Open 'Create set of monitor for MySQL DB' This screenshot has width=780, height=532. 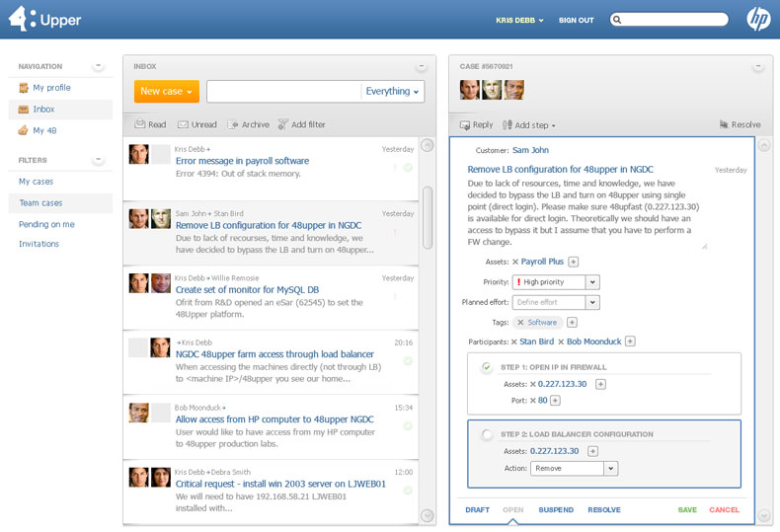pyautogui.click(x=247, y=290)
